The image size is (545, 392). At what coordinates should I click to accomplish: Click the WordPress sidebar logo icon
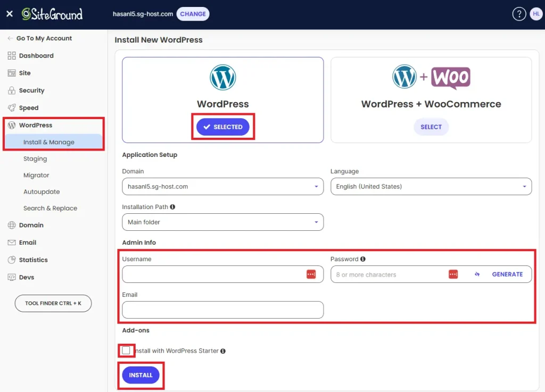[12, 125]
